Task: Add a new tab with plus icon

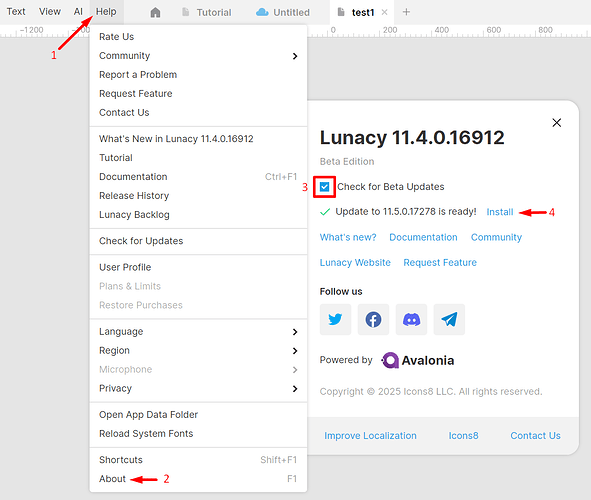Action: [406, 12]
